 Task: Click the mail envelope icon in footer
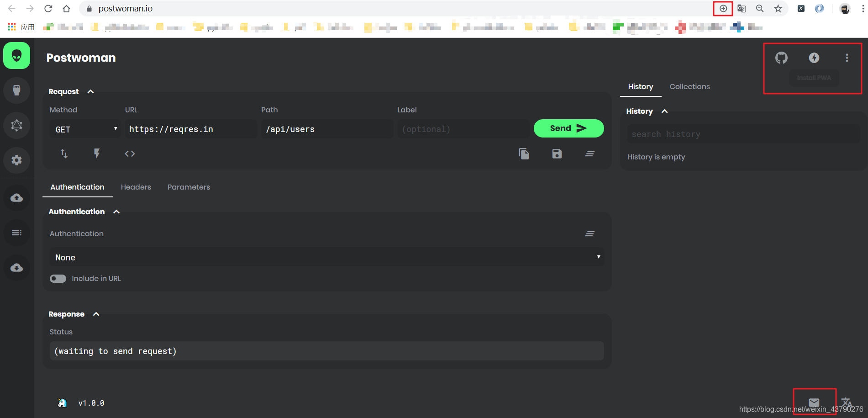click(814, 402)
